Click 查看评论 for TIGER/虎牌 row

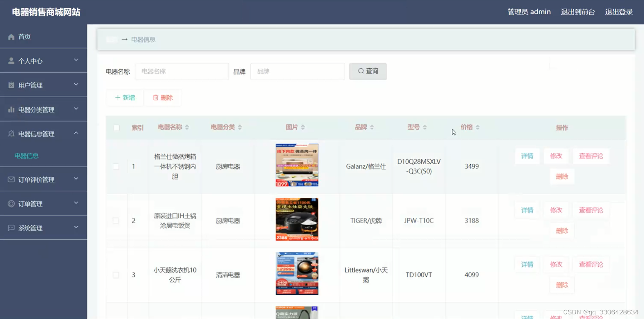[591, 210]
